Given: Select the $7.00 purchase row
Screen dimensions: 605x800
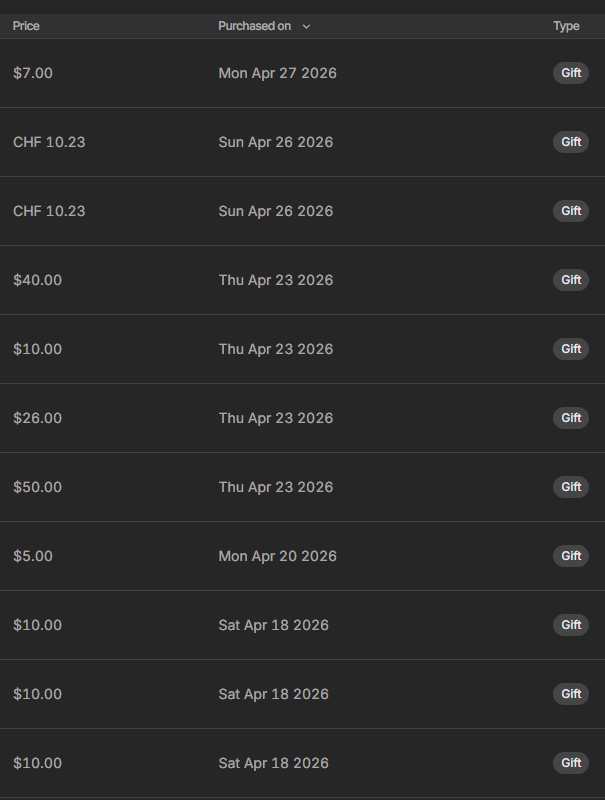Looking at the screenshot, I should (x=302, y=73).
